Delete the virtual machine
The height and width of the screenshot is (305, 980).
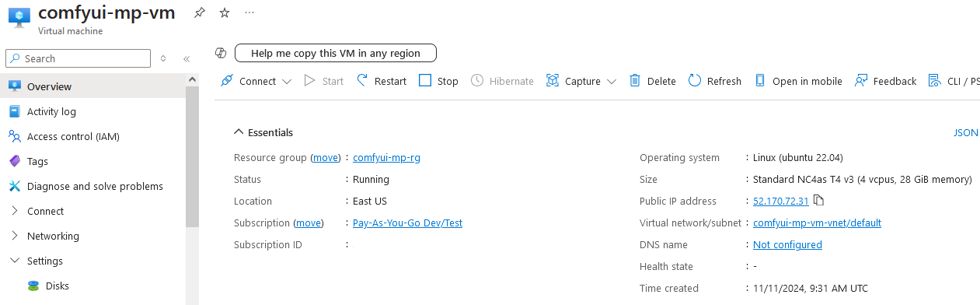(652, 81)
